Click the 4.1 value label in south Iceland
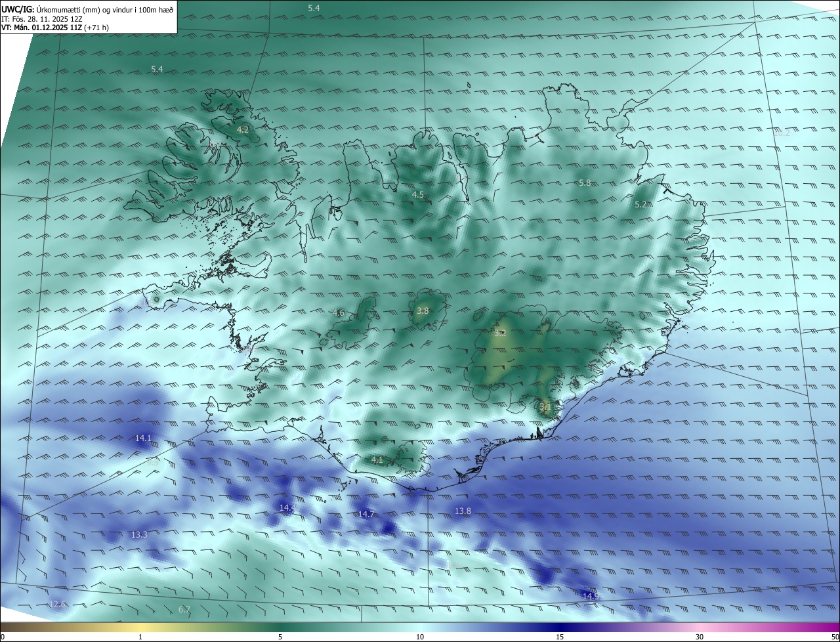840x642 pixels. pyautogui.click(x=377, y=460)
